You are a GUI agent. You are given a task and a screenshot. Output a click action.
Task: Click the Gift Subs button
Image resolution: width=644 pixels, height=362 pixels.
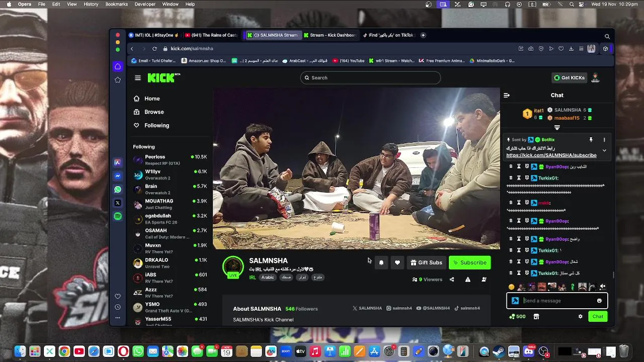pos(426,262)
